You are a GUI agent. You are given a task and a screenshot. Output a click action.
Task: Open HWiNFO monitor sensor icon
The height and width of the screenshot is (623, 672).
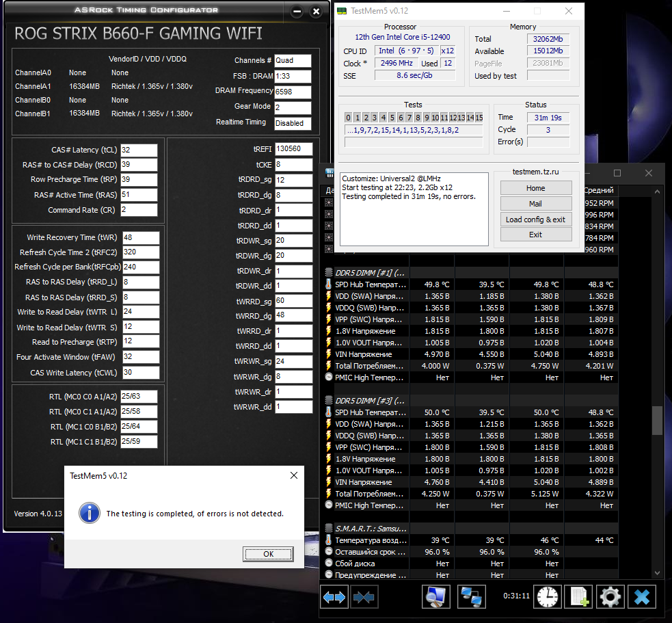click(436, 597)
